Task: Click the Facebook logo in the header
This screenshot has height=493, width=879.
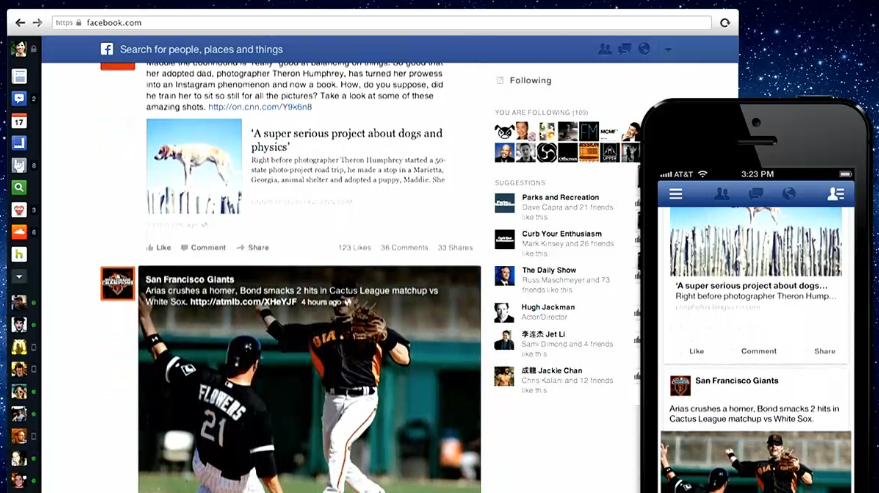Action: pyautogui.click(x=107, y=49)
